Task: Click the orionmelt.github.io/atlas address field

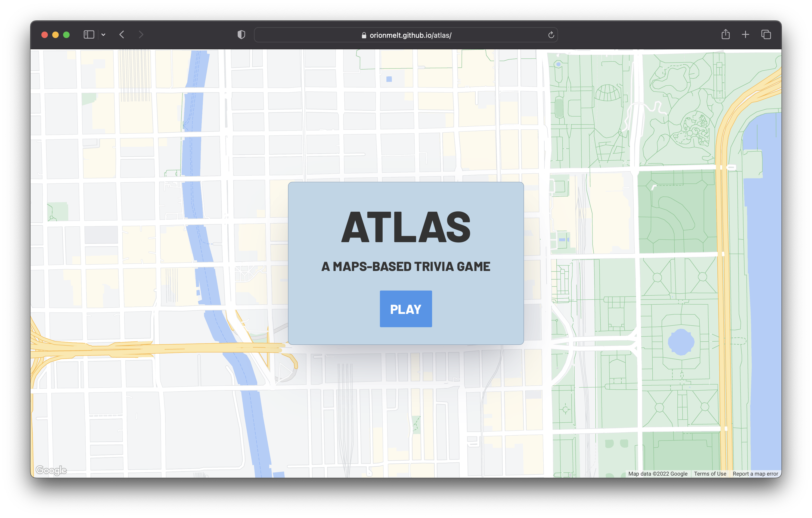Action: click(410, 35)
